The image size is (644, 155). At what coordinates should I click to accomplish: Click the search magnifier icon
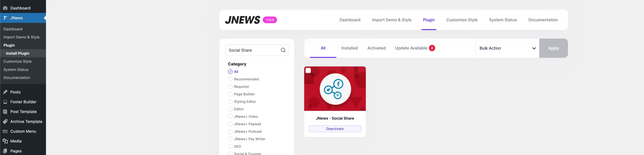point(283,50)
